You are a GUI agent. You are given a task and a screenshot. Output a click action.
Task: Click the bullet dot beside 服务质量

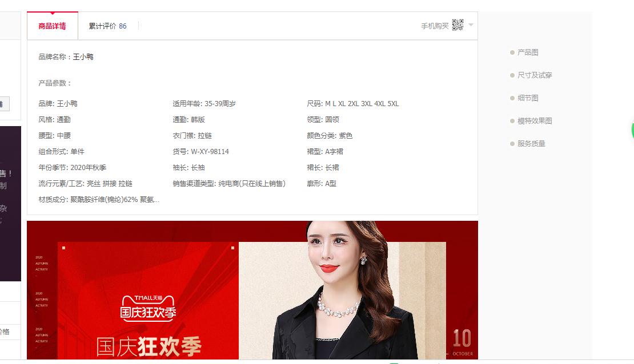coord(512,144)
